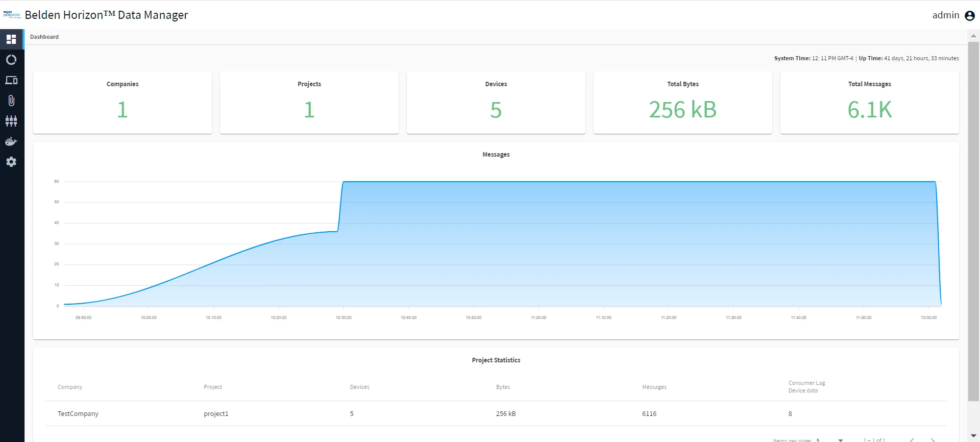The height and width of the screenshot is (442, 980).
Task: Click the Bytes column header
Action: tap(503, 387)
